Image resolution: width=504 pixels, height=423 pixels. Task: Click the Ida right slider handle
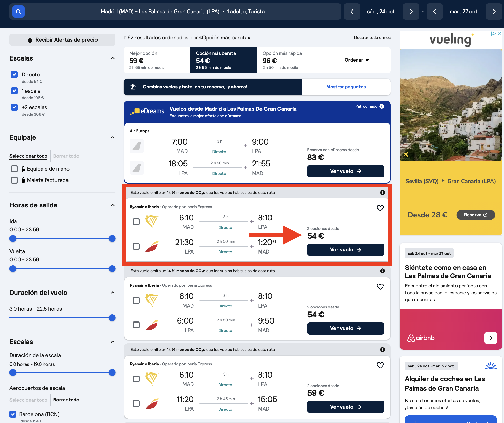pyautogui.click(x=112, y=239)
